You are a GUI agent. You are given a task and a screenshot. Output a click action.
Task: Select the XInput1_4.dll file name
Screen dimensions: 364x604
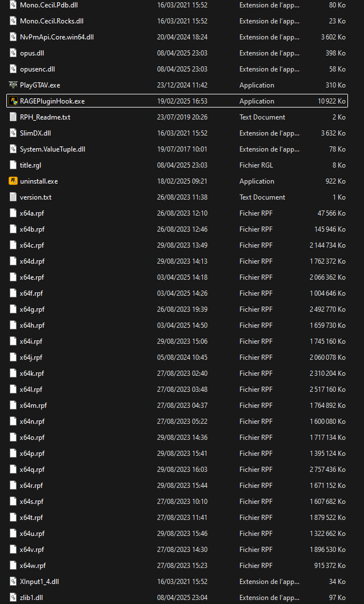tap(39, 582)
